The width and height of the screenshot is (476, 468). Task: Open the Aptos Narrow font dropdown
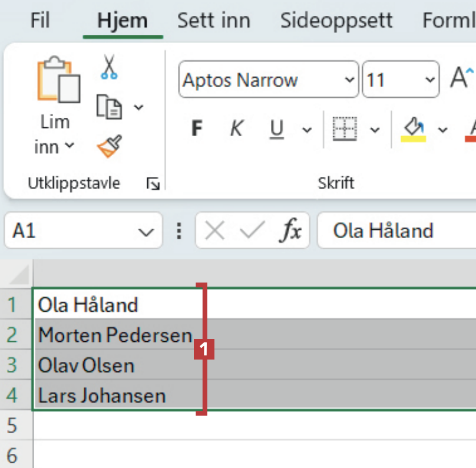tap(349, 80)
